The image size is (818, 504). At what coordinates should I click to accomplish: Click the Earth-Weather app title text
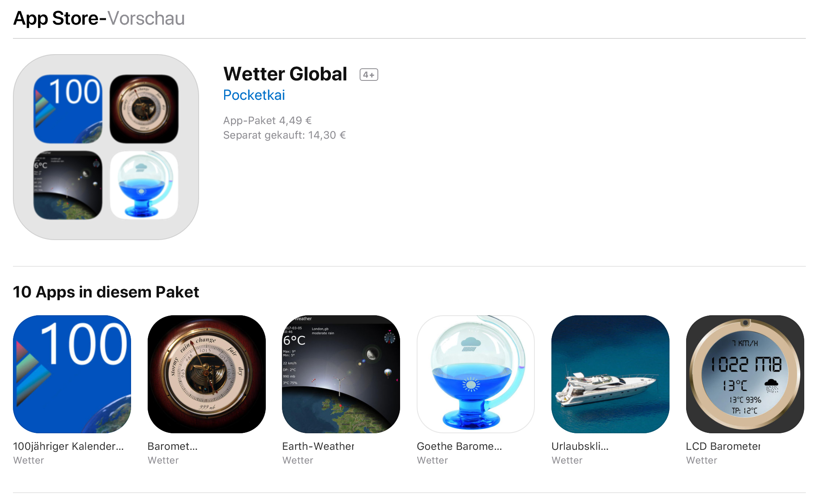coord(318,446)
